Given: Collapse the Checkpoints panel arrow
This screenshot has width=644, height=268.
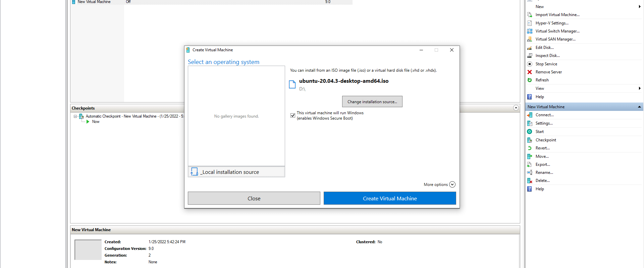Looking at the screenshot, I should (x=516, y=108).
